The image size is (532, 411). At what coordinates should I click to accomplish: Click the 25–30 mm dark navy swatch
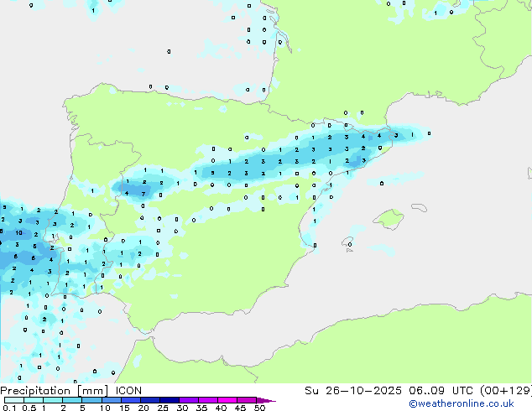pyautogui.click(x=170, y=400)
